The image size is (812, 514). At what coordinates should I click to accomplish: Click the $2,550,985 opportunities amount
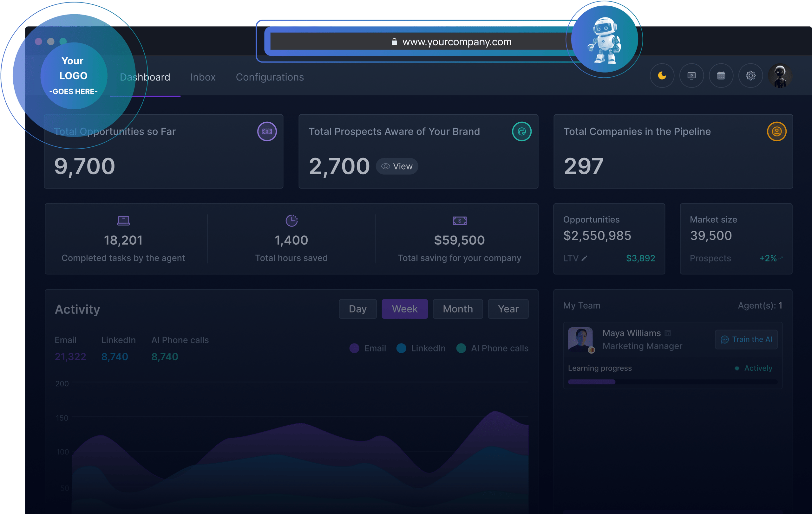click(x=597, y=236)
